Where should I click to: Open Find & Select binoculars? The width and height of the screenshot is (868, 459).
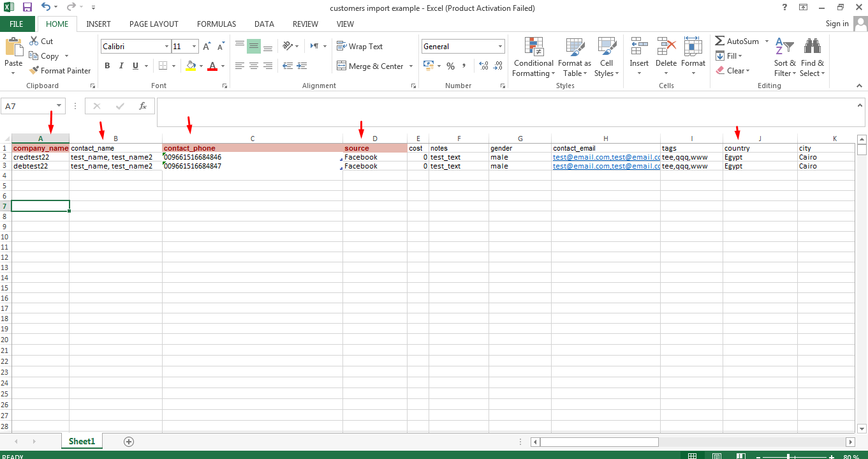coord(813,57)
